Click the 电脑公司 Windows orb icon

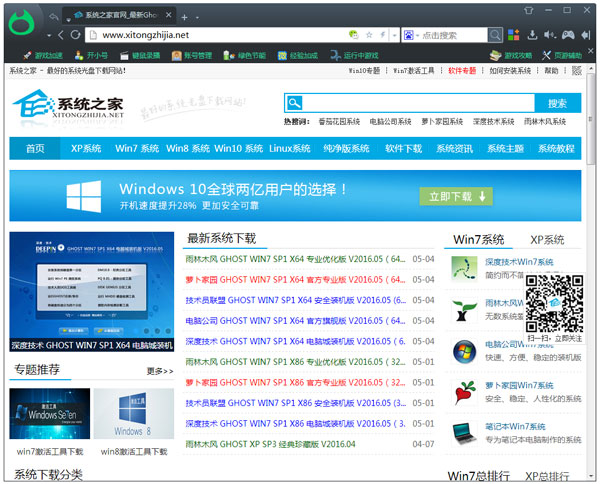[463, 351]
